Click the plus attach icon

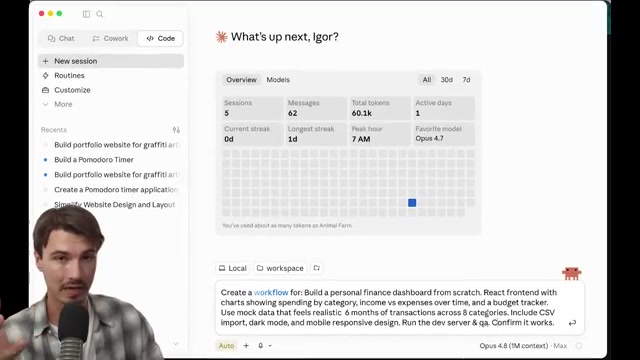(x=246, y=346)
